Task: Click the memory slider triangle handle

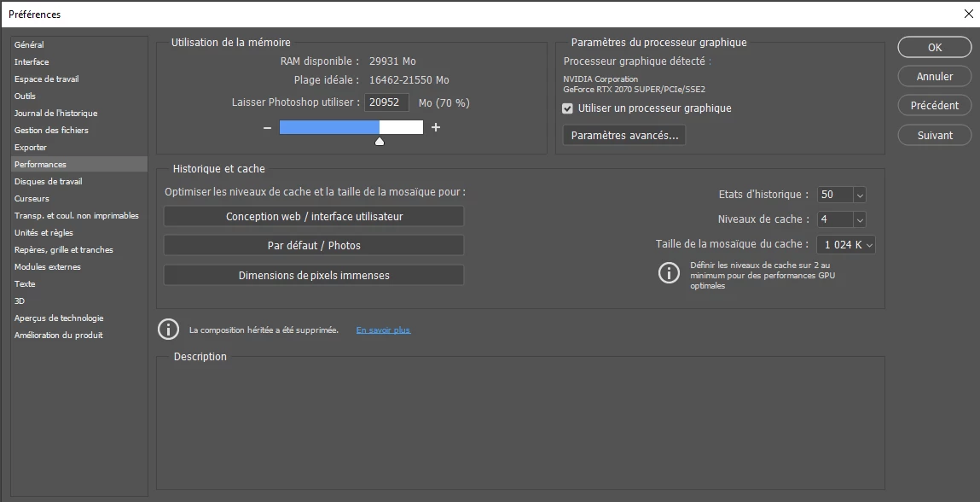Action: click(380, 141)
